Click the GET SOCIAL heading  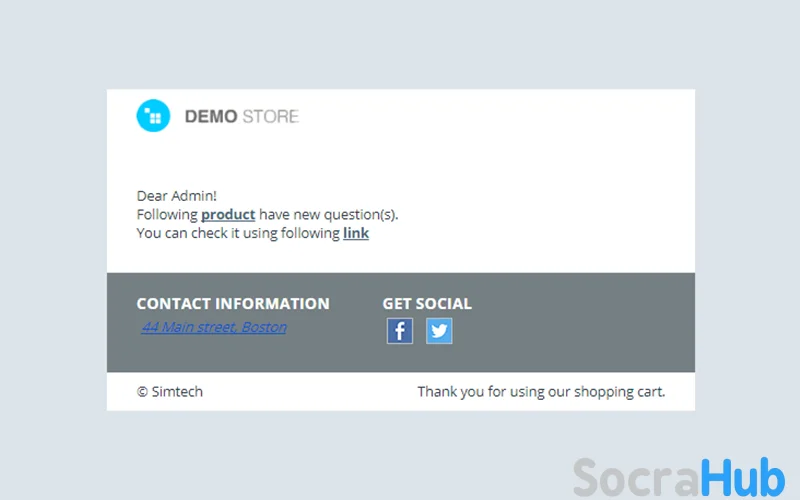[x=427, y=304]
